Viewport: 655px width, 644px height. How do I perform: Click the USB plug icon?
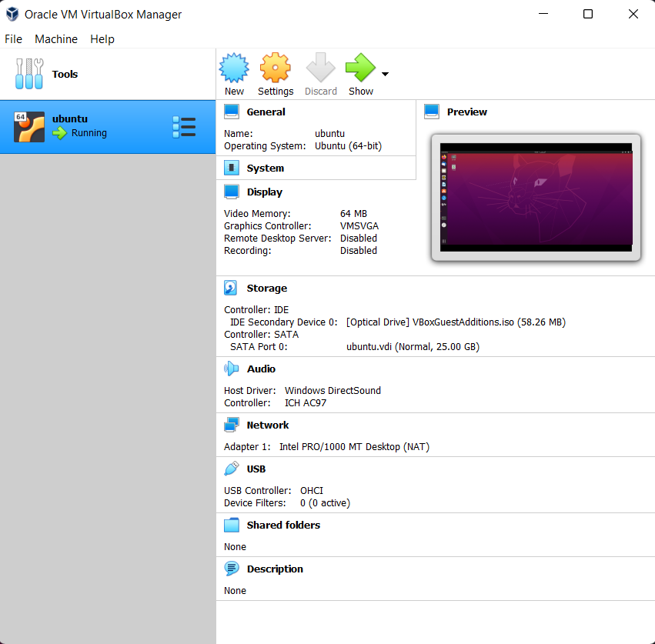pos(232,469)
